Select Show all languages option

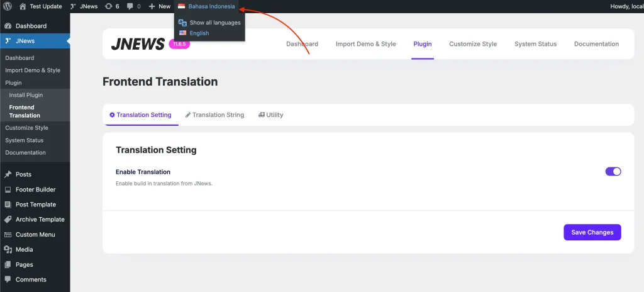coord(214,23)
